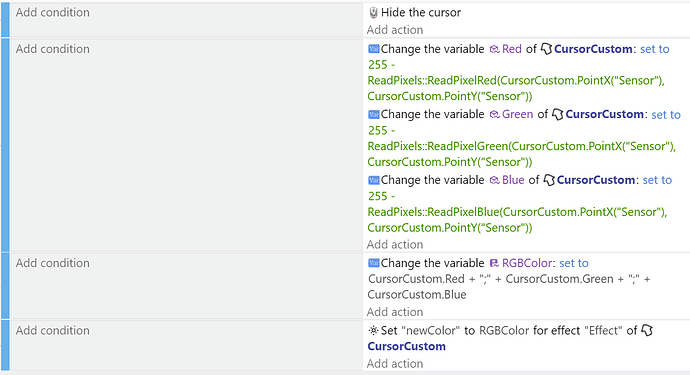Screen dimensions: 690x375
Task: Click the variable icon before the Blue change action
Action: [x=374, y=180]
